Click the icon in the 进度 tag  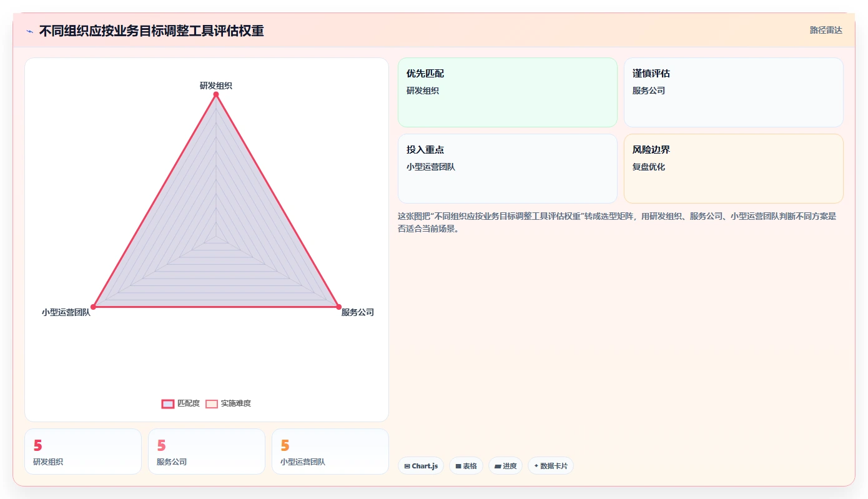[498, 467]
